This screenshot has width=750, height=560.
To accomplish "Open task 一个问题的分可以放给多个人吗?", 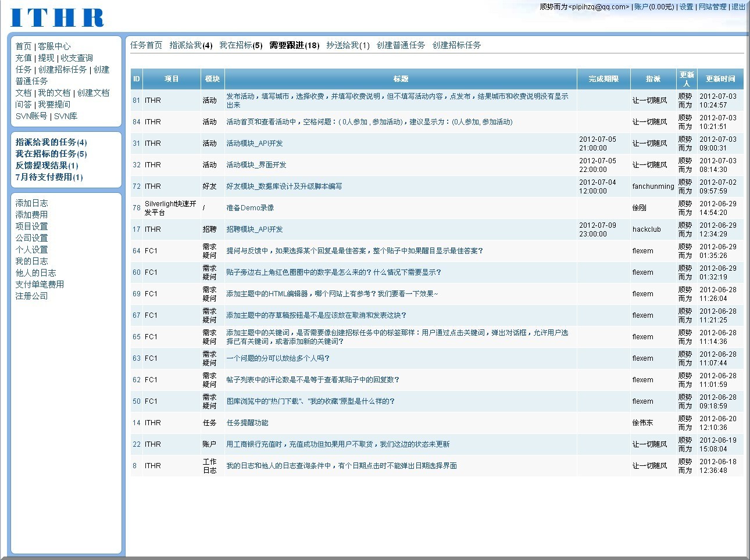I will pyautogui.click(x=278, y=358).
